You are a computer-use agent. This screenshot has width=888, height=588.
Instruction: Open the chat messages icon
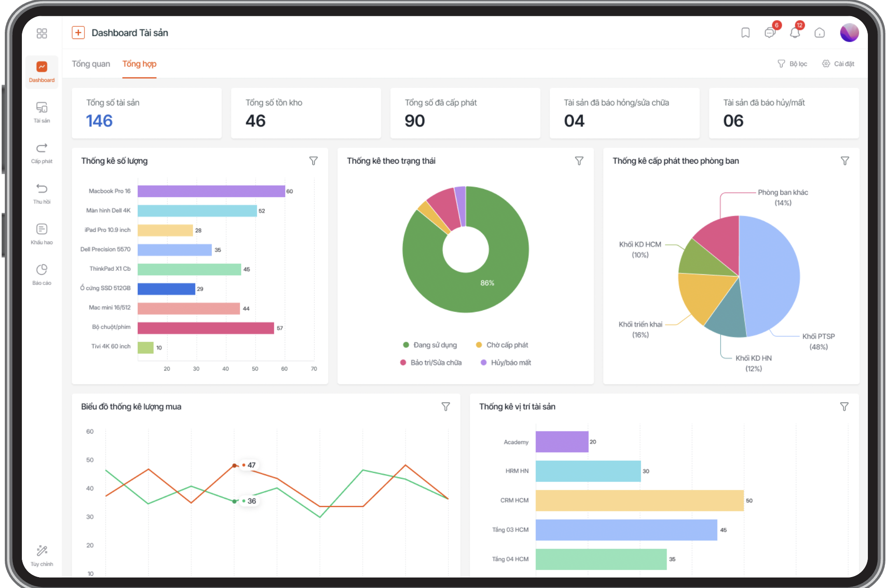[x=770, y=33]
